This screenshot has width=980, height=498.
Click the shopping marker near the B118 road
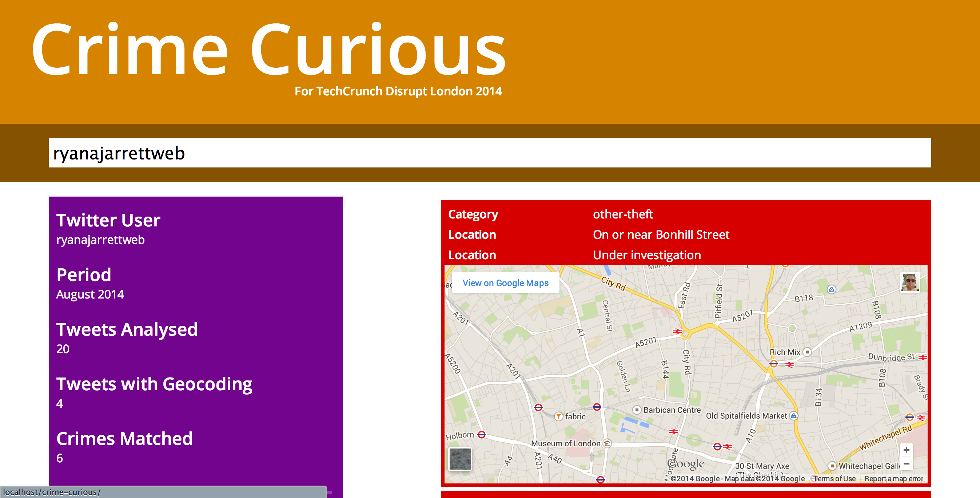pos(831,289)
